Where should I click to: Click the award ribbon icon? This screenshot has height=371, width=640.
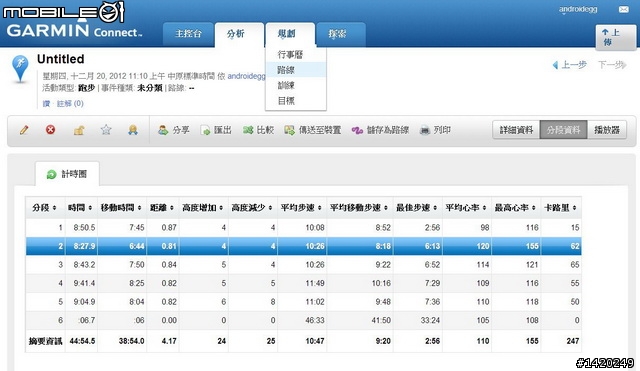(x=133, y=130)
